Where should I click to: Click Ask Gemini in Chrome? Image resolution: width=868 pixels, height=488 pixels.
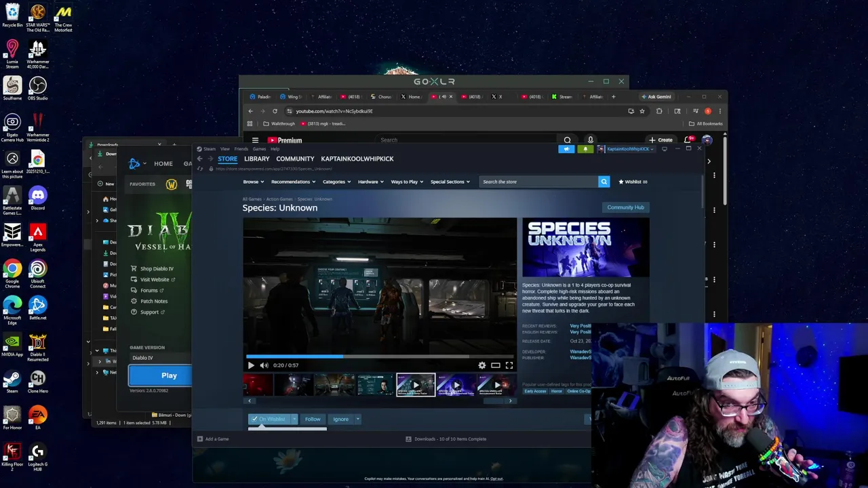(x=656, y=97)
